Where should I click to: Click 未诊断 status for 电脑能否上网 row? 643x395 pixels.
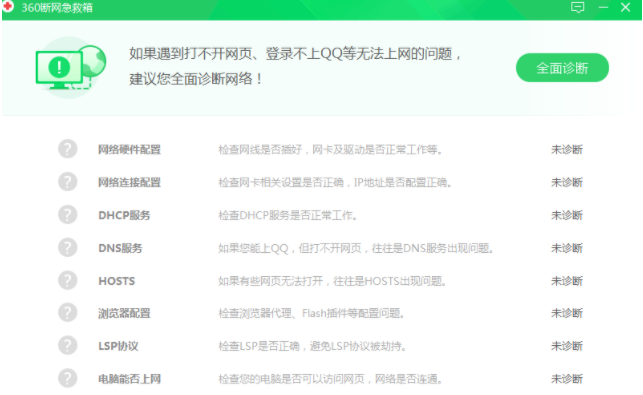[567, 379]
